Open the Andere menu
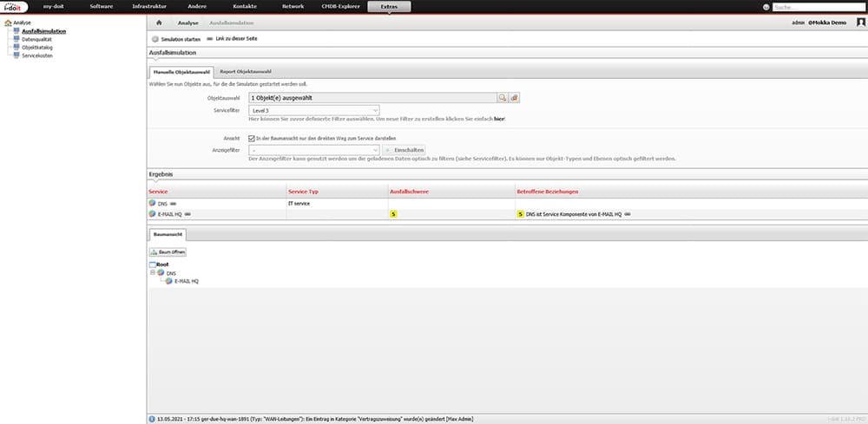 tap(197, 7)
